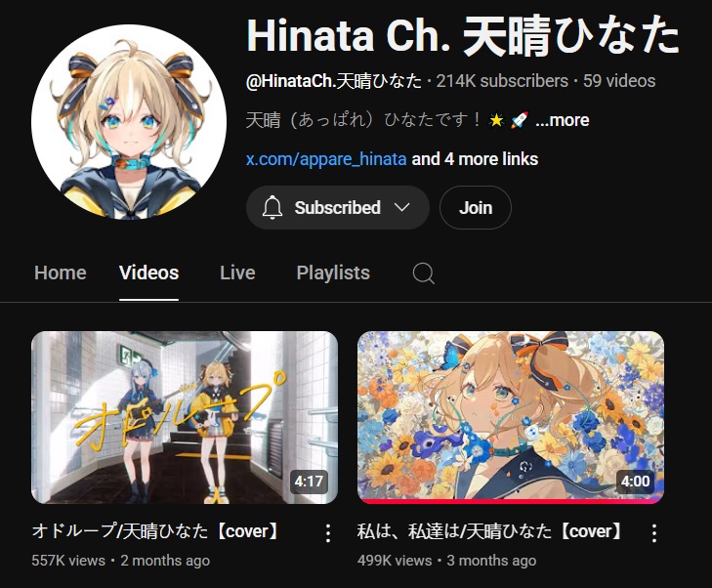The image size is (712, 588).
Task: Expand the Subscribed dropdown chevron
Action: (401, 207)
